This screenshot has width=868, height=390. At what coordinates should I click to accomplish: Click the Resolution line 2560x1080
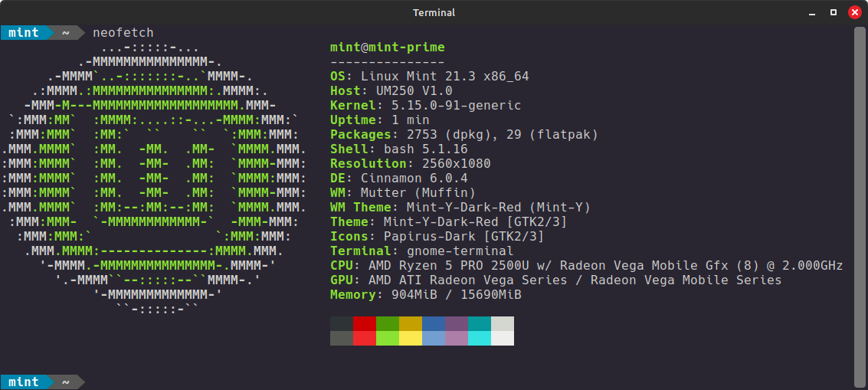click(x=410, y=163)
